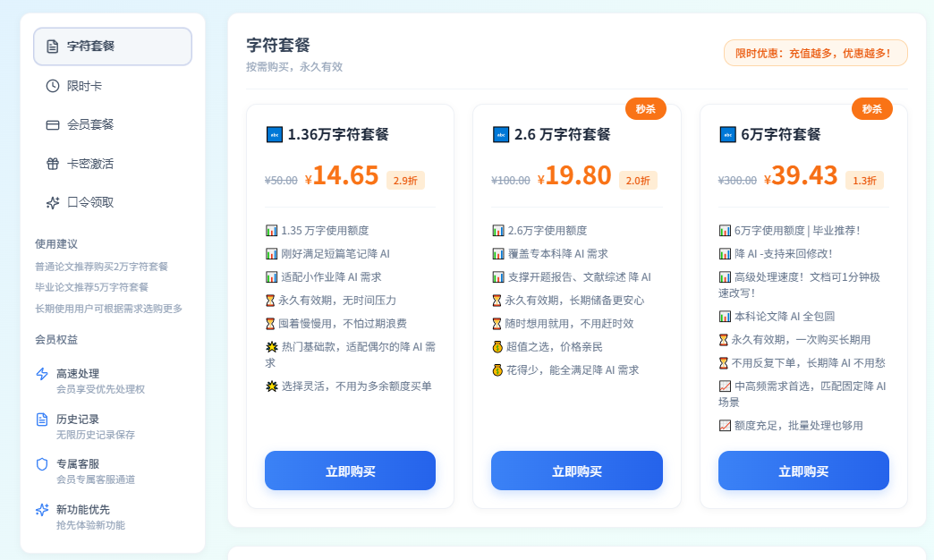Click the shield icon for 专属客服
Screen dimensions: 934x560
[42, 464]
